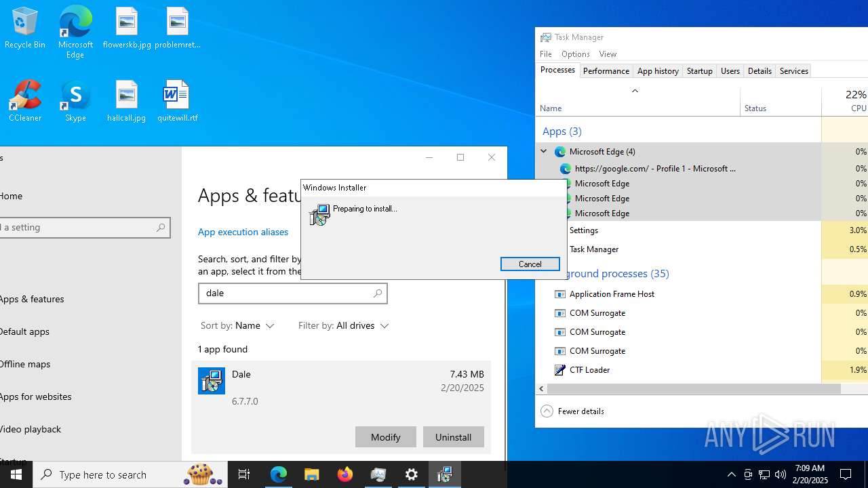Click the Windows Start button
This screenshot has width=868, height=488.
point(16,474)
